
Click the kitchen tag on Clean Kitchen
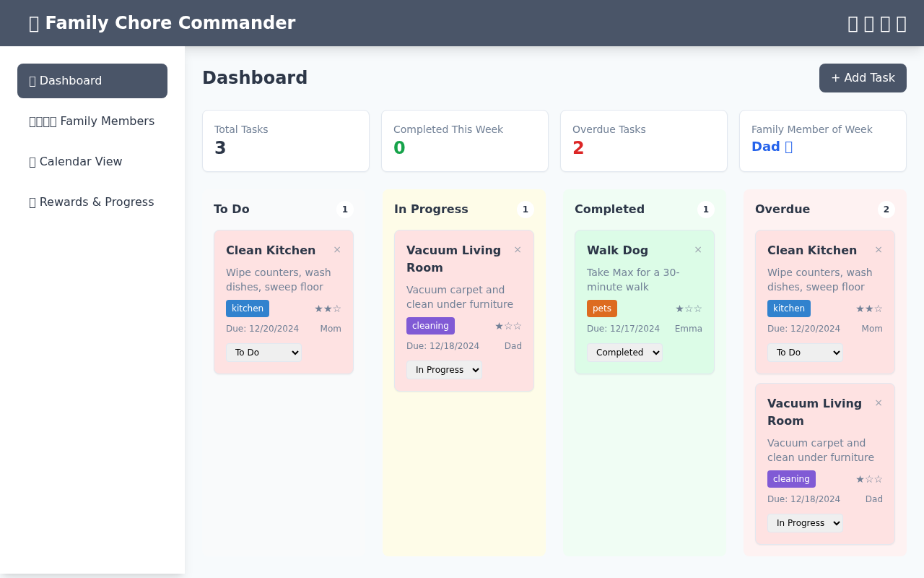(x=247, y=309)
